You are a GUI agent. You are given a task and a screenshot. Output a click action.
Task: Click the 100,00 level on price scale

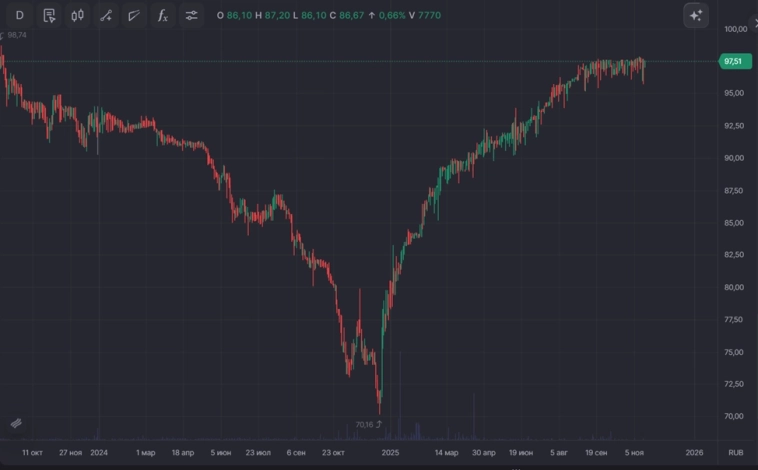[735, 29]
